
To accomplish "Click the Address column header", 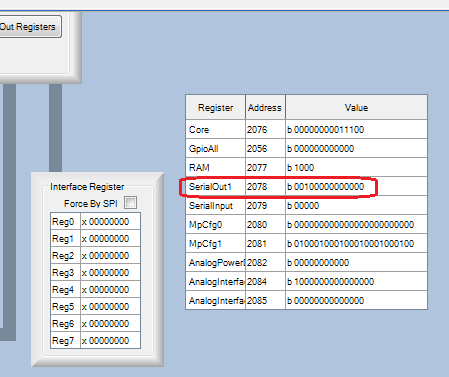I will click(265, 107).
